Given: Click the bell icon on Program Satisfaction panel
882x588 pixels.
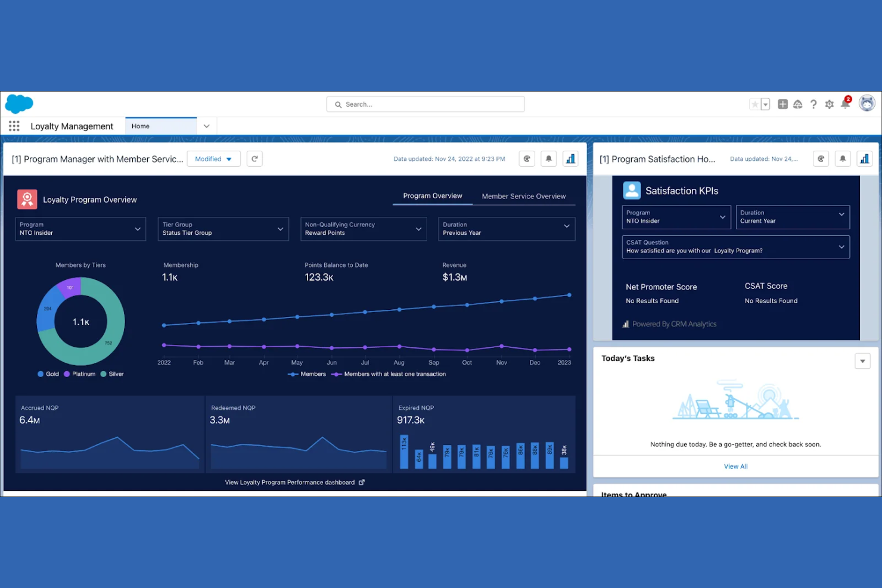Looking at the screenshot, I should [x=843, y=159].
